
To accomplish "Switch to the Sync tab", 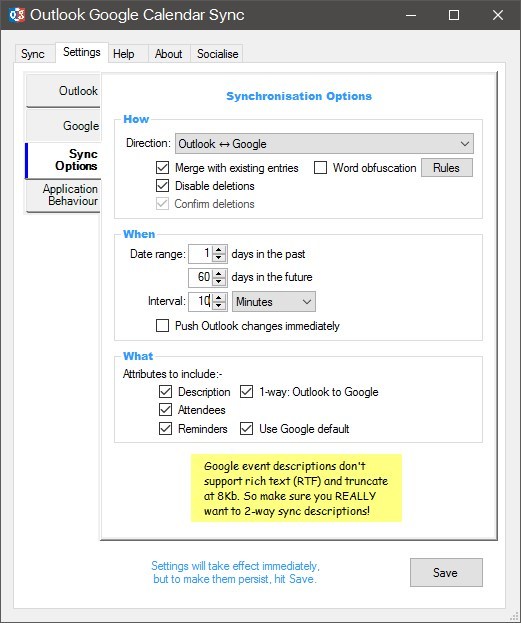I will click(x=33, y=54).
